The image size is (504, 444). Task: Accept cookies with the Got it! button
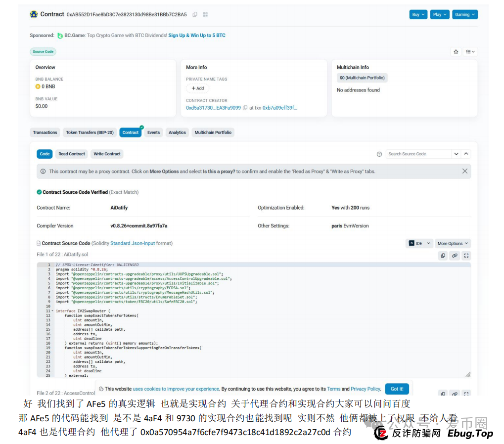[397, 389]
